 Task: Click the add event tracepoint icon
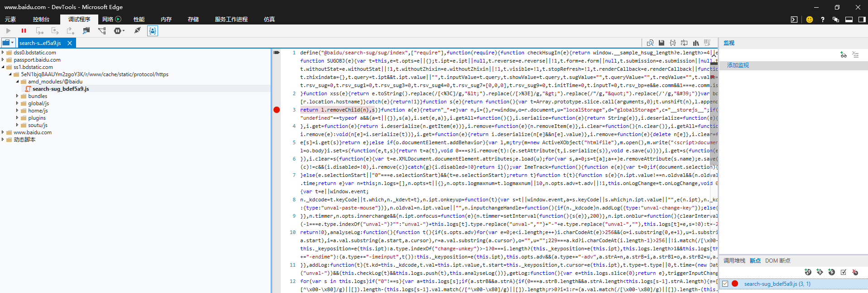point(820,272)
